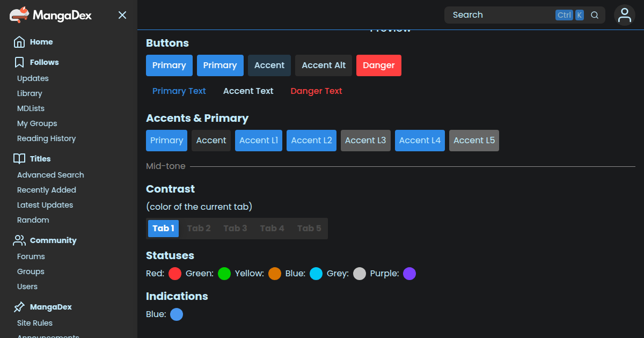This screenshot has width=644, height=338.
Task: Click the Contrast heading text
Action: pos(170,189)
